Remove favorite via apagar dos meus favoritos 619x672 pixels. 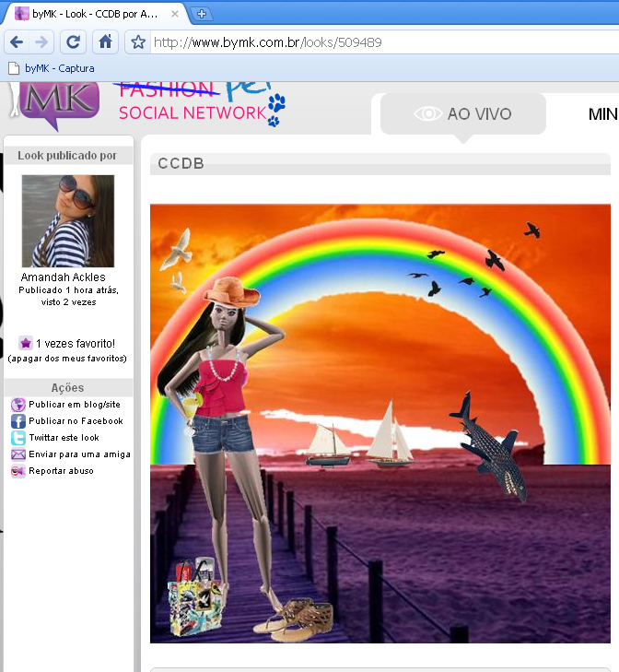pos(67,358)
